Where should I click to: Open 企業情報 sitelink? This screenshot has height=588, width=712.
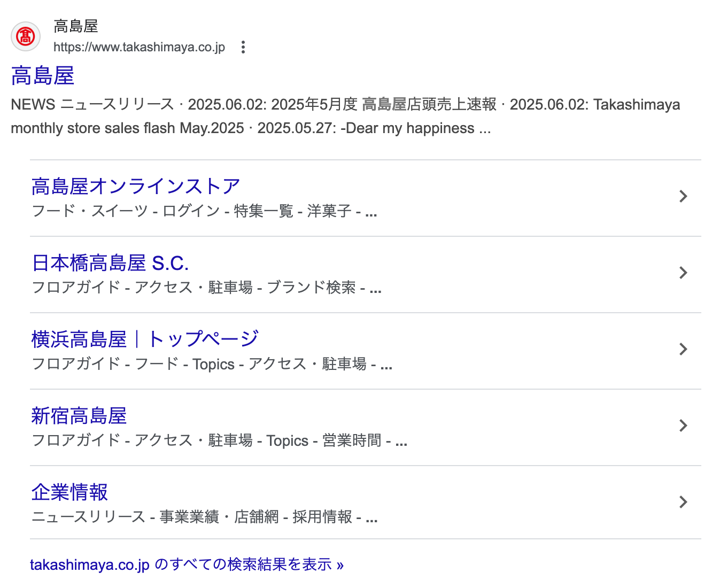coord(69,492)
